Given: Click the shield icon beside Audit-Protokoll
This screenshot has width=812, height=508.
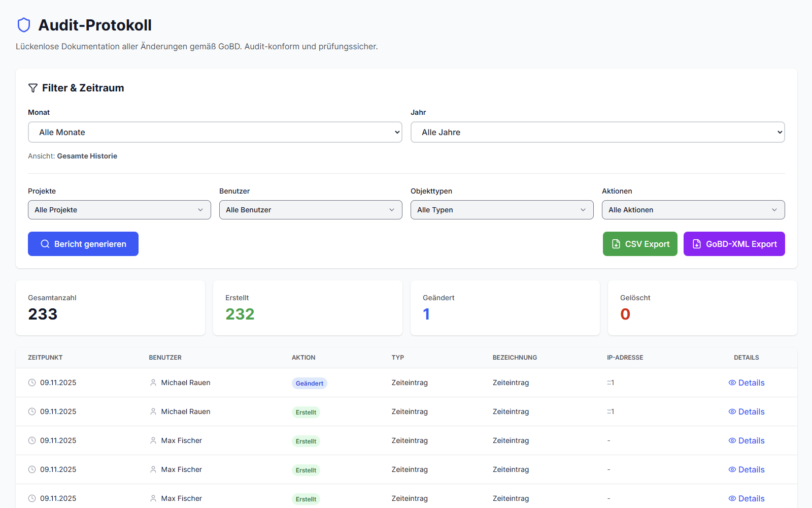Looking at the screenshot, I should click(24, 25).
